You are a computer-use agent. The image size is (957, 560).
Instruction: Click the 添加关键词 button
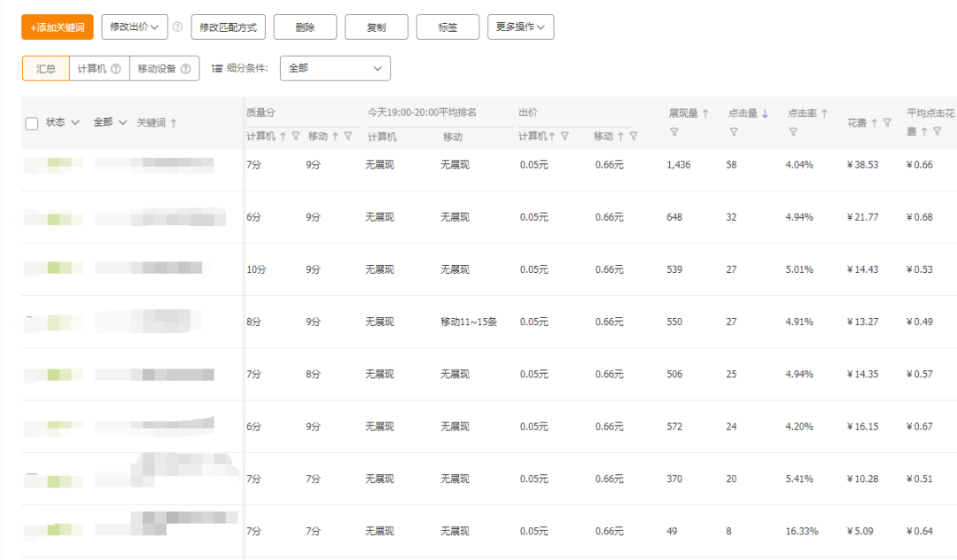click(58, 27)
